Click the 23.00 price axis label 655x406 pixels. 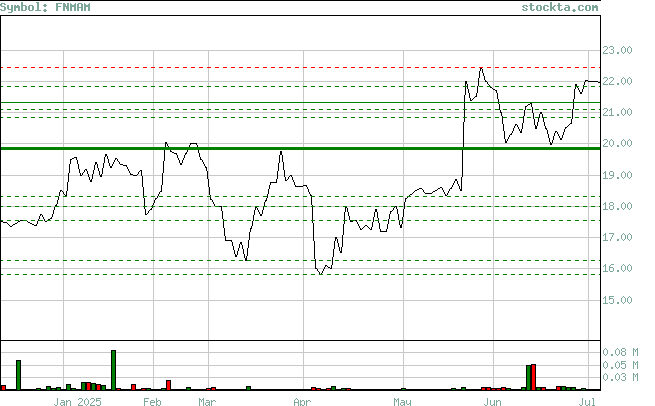(617, 51)
